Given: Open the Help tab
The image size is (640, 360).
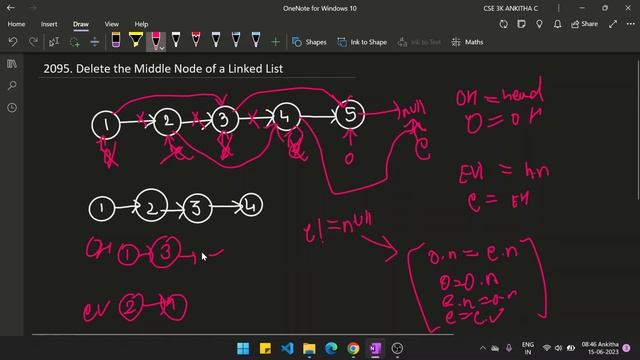Looking at the screenshot, I should pos(141,24).
